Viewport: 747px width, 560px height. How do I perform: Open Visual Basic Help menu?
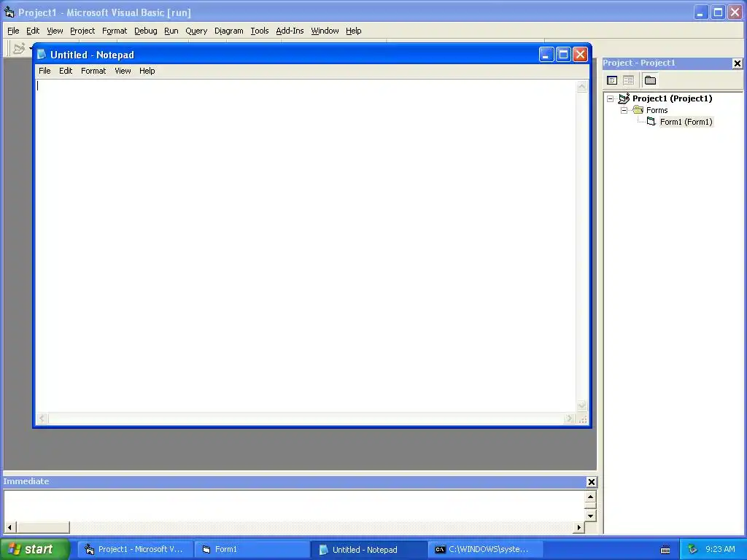354,31
